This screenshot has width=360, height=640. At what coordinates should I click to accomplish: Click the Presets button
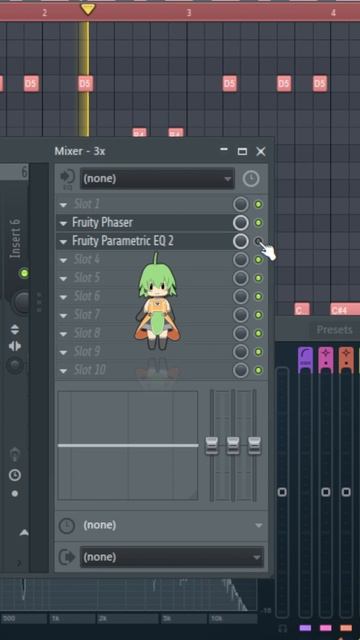tap(334, 330)
